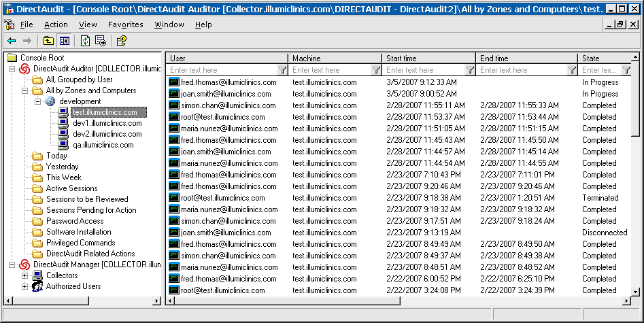This screenshot has height=323, width=644.
Task: Sort by the Machine column header
Action: click(335, 58)
